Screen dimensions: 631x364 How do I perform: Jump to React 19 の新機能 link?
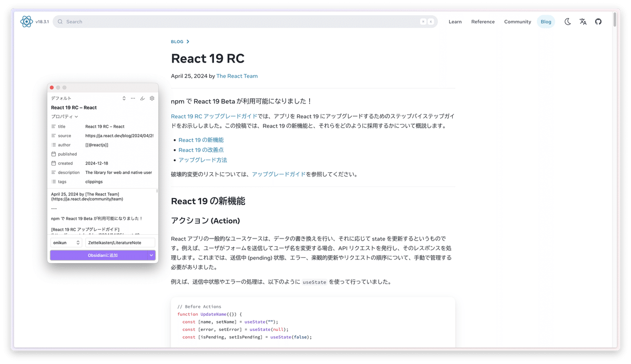click(x=201, y=140)
